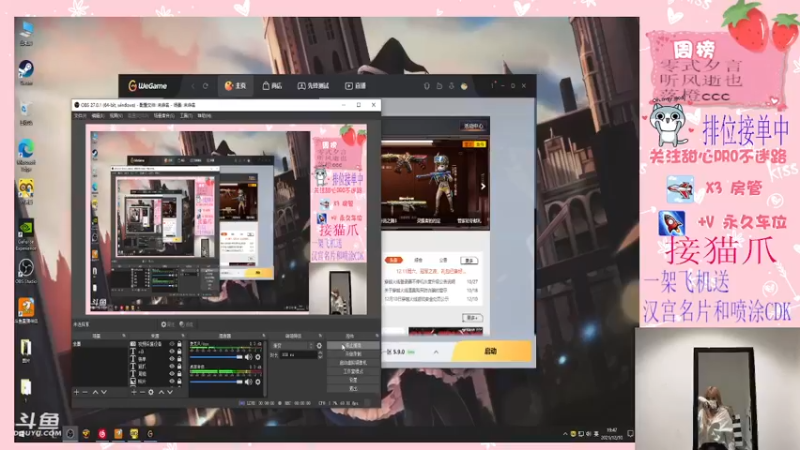The width and height of the screenshot is (800, 450).
Task: Select 公告 news tab in WeGame
Action: pyautogui.click(x=443, y=260)
